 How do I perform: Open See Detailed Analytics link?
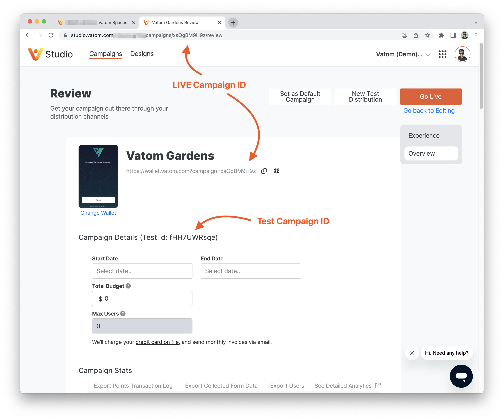(348, 386)
